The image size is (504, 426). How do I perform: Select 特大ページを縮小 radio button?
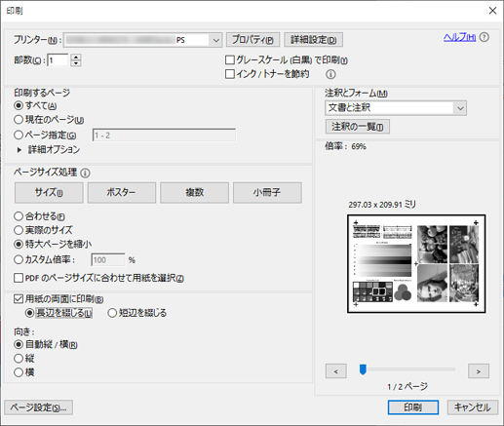[x=19, y=244]
